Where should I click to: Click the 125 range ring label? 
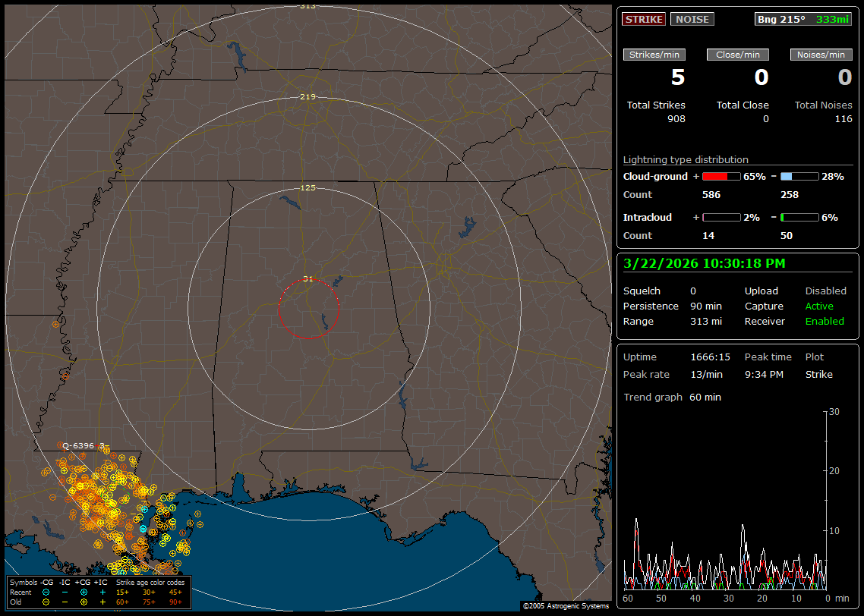[307, 187]
